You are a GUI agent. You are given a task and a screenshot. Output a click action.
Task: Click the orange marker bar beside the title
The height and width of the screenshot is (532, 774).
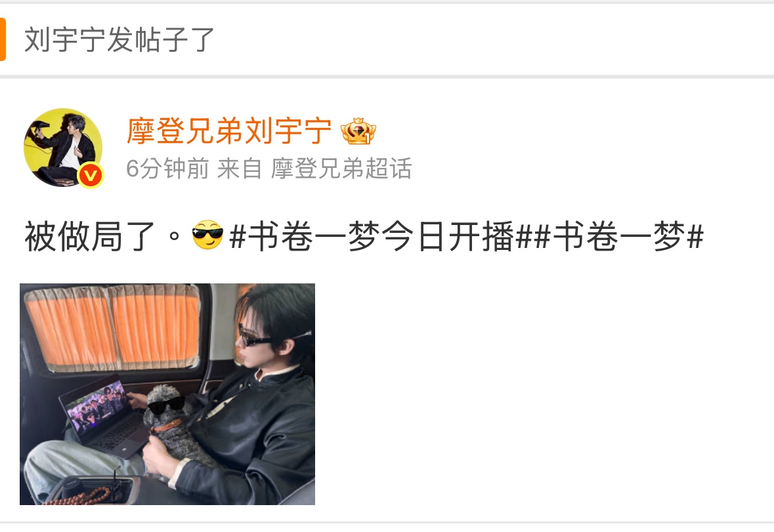click(x=3, y=39)
